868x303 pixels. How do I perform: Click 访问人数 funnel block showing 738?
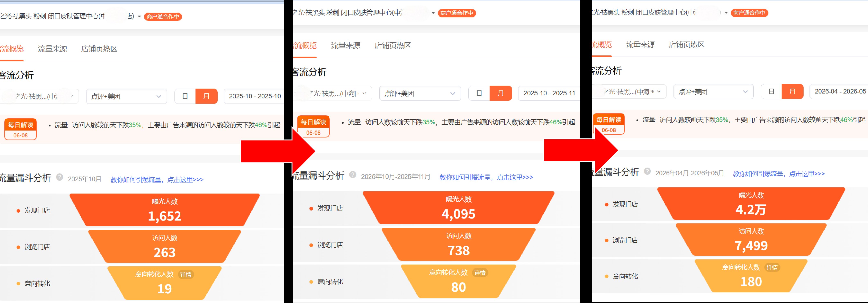tap(459, 244)
